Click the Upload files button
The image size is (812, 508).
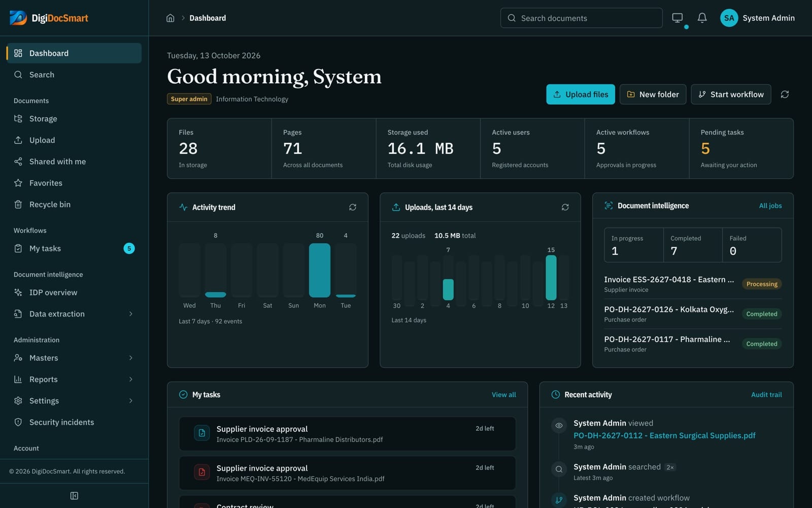(x=581, y=94)
